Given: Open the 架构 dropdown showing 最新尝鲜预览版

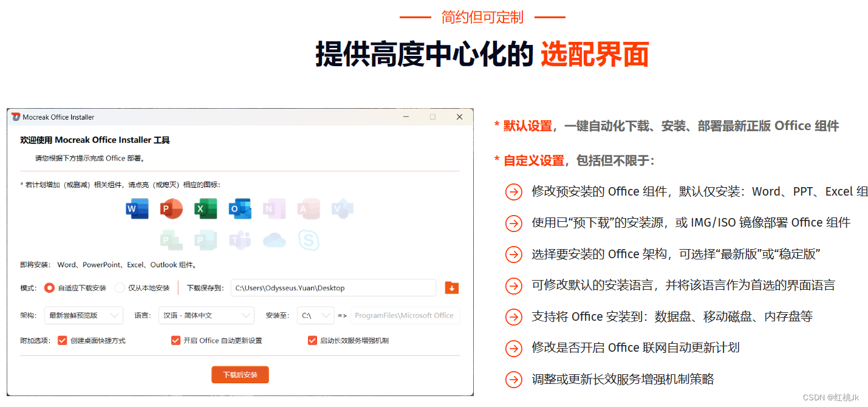Looking at the screenshot, I should pos(84,315).
